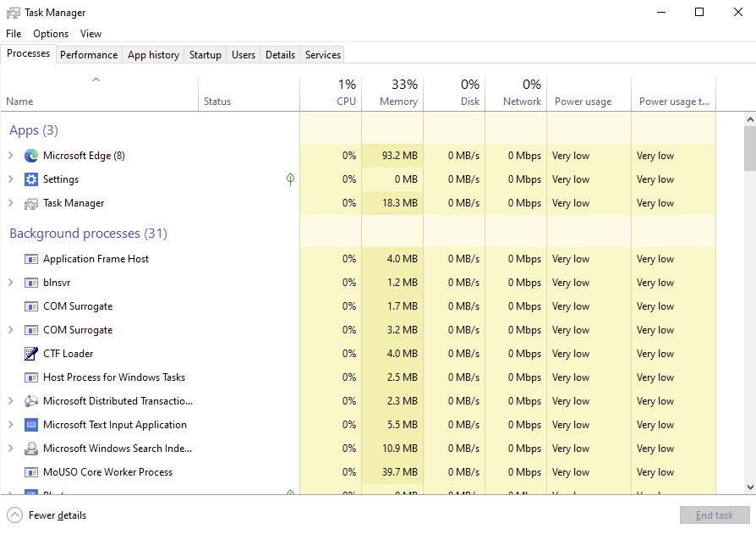Expand Microsoft Distributed Transaction row
This screenshot has height=534, width=756.
point(11,400)
